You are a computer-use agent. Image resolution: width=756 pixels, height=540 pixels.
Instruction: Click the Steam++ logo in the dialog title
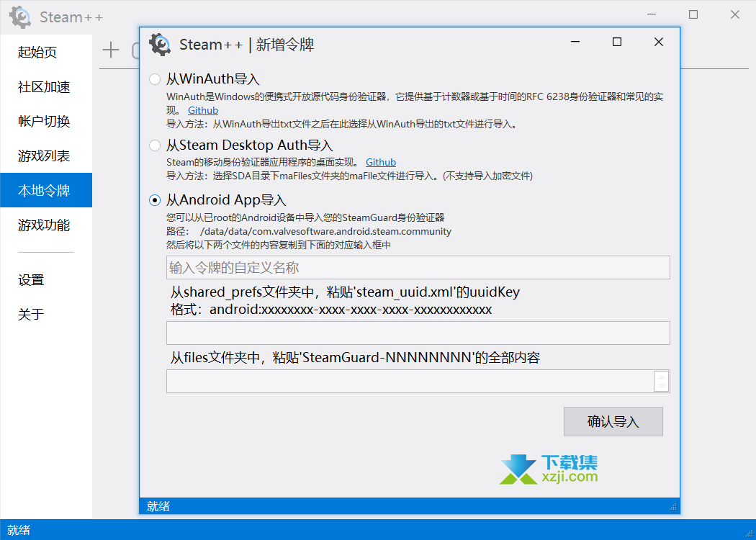pyautogui.click(x=160, y=45)
